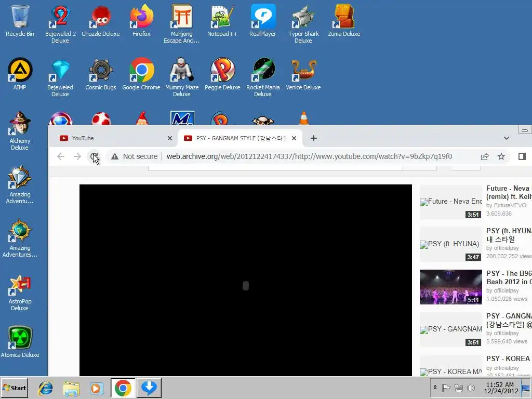Click the black video player area
Image resolution: width=532 pixels, height=399 pixels.
click(246, 280)
